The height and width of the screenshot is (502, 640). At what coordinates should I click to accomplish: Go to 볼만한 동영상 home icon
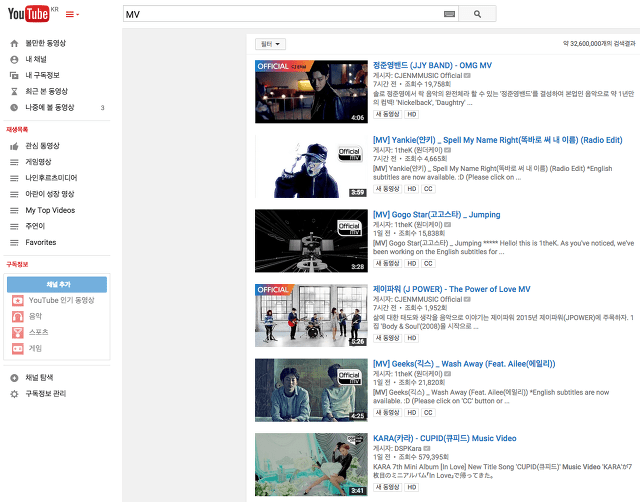coord(14,43)
